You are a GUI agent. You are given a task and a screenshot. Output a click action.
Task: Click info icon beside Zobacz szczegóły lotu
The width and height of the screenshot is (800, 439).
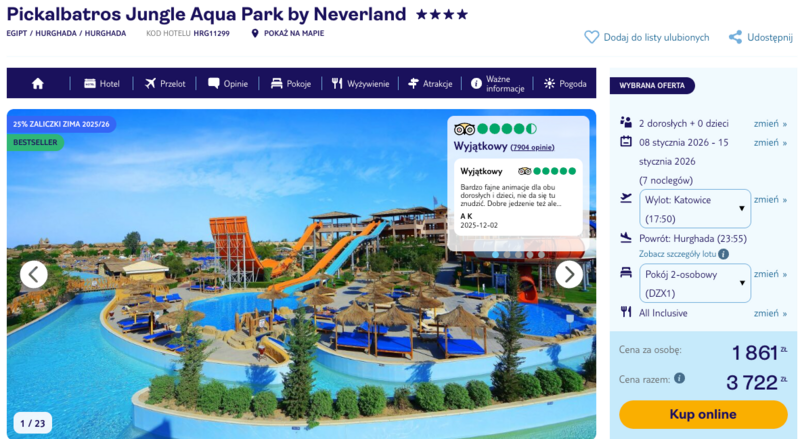coord(723,254)
